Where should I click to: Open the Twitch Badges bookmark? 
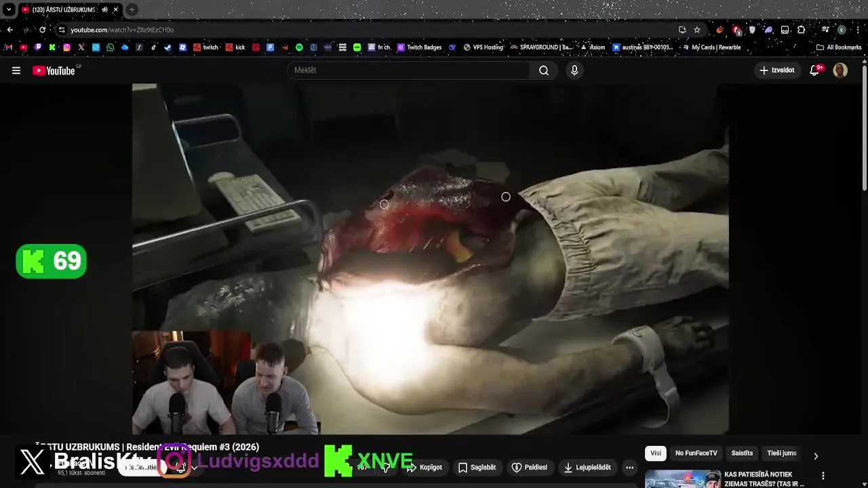[420, 47]
